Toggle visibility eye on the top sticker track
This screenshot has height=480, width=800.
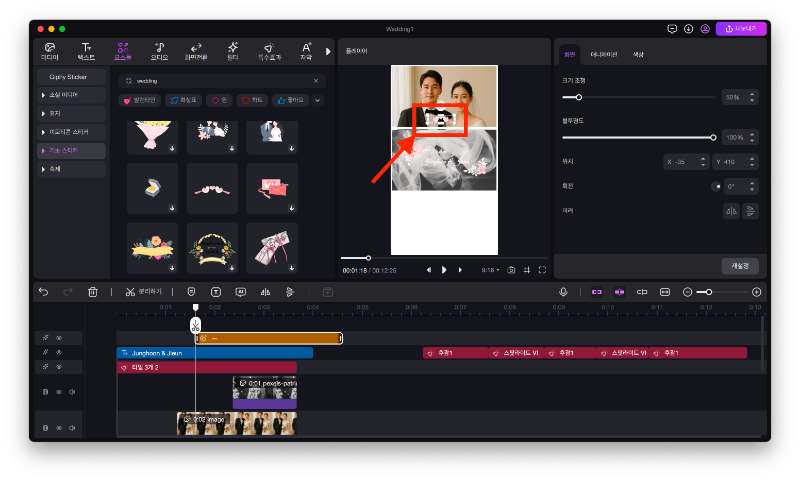pyautogui.click(x=59, y=338)
